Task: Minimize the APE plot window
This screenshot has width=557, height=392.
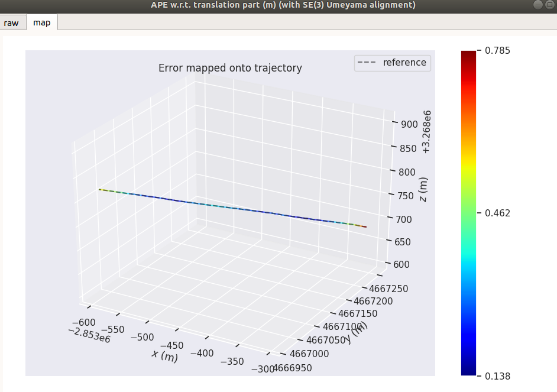Action: tap(538, 5)
